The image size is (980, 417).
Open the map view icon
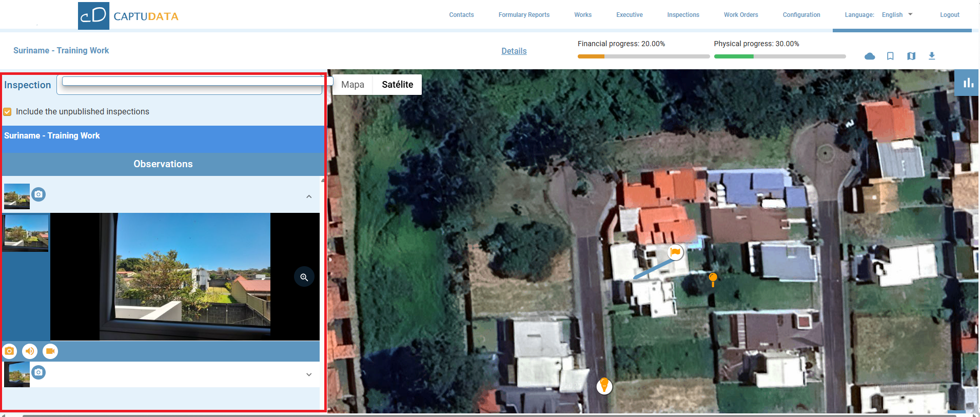click(911, 56)
